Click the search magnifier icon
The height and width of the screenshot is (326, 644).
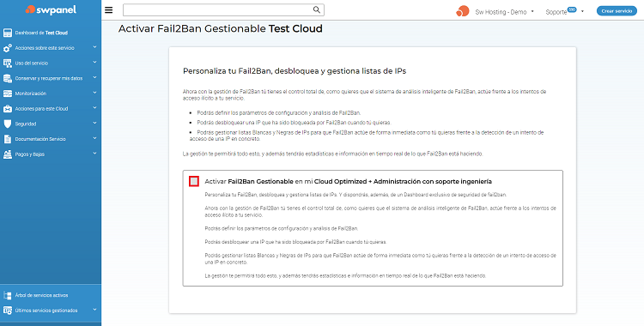[317, 9]
